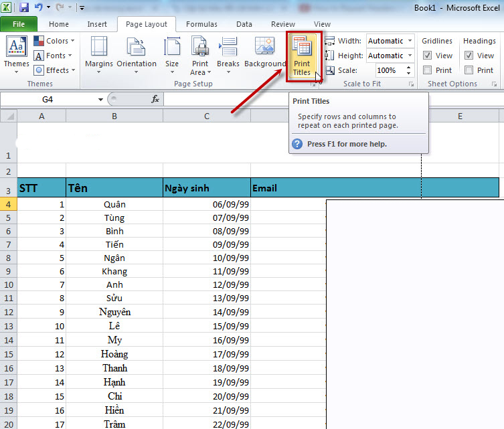Open theme Colors dropdown
This screenshot has width=504, height=429.
[54, 41]
